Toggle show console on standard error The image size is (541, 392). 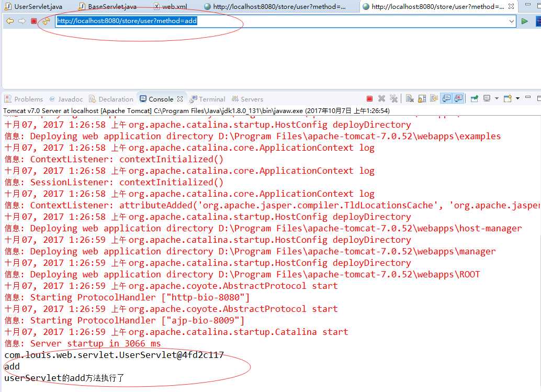(458, 99)
